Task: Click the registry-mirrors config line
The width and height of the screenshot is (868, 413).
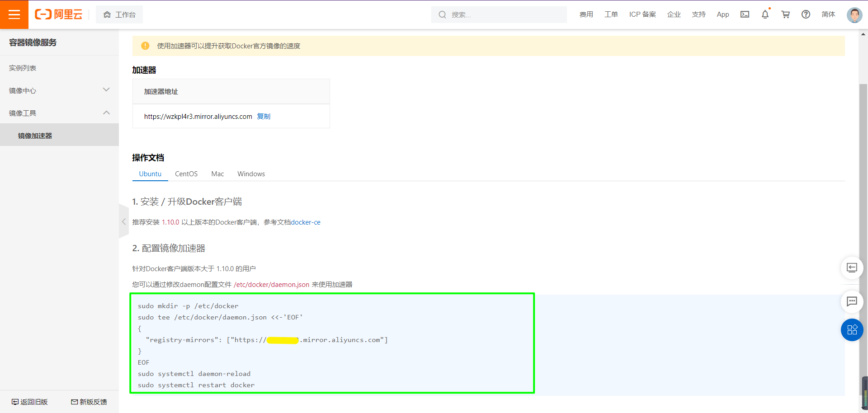Action: 267,340
